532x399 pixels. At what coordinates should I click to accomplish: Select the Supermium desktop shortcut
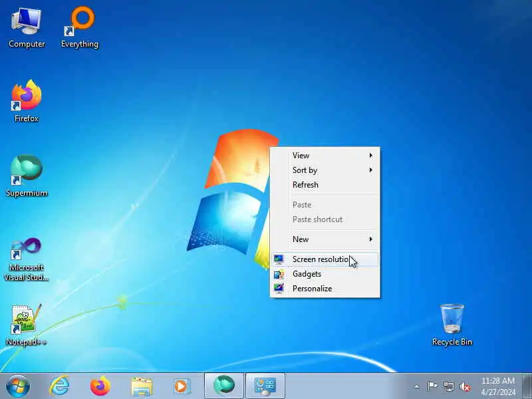coord(27,176)
